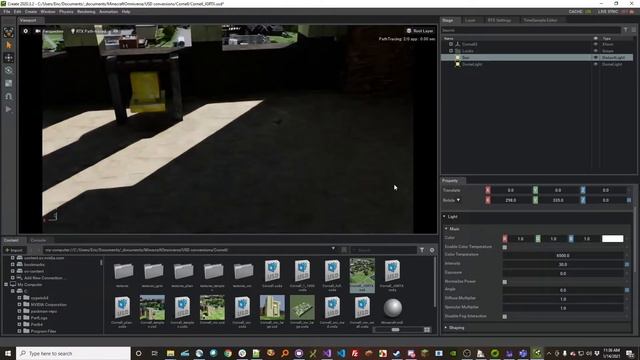Image resolution: width=640 pixels, height=360 pixels.
Task: Open the Content browser filter icon
Action: tap(422, 250)
